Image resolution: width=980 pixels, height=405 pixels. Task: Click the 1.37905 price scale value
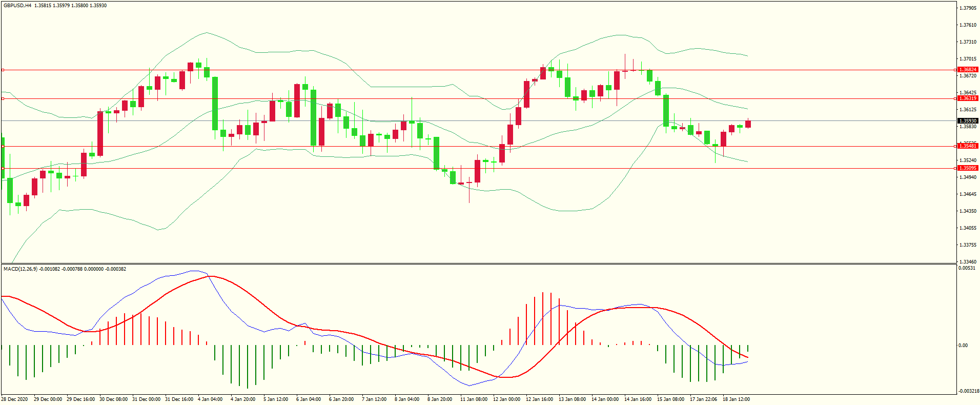[x=968, y=8]
